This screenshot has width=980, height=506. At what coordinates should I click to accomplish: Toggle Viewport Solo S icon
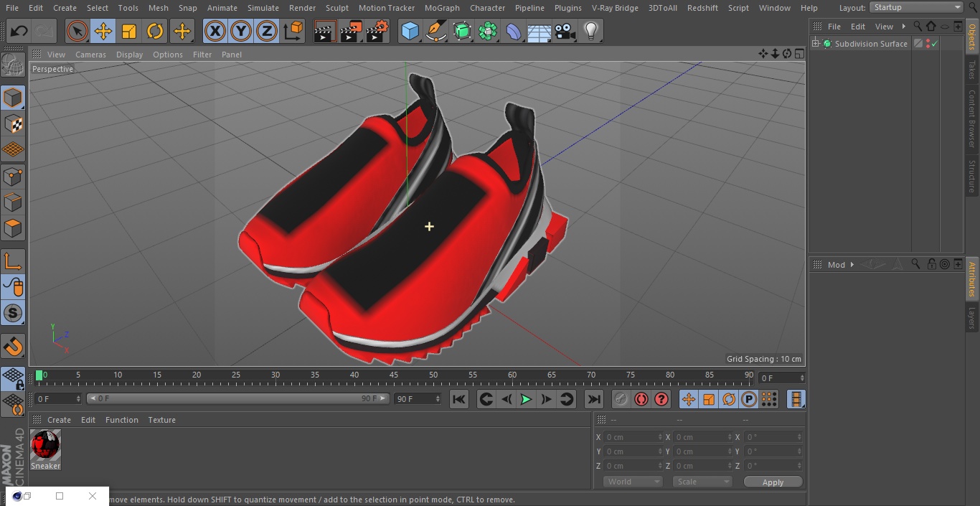[13, 313]
